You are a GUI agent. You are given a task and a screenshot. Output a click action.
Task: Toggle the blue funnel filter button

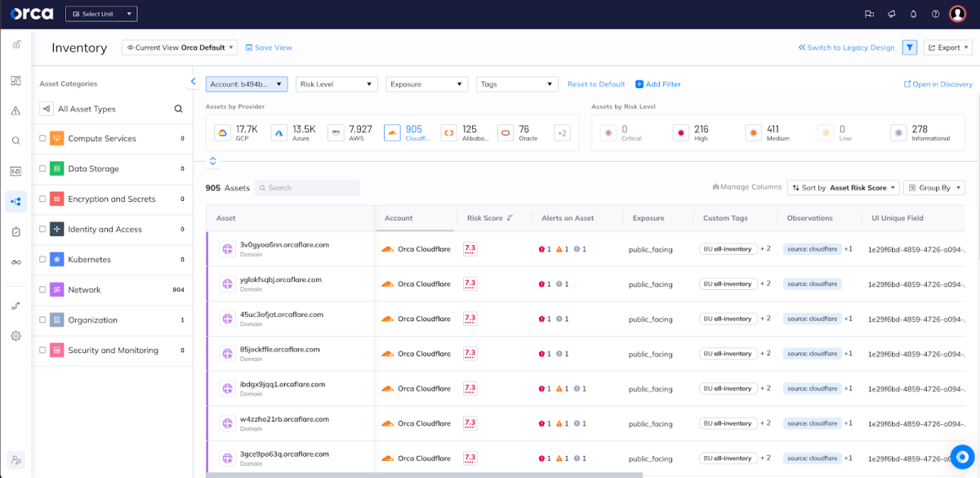910,47
